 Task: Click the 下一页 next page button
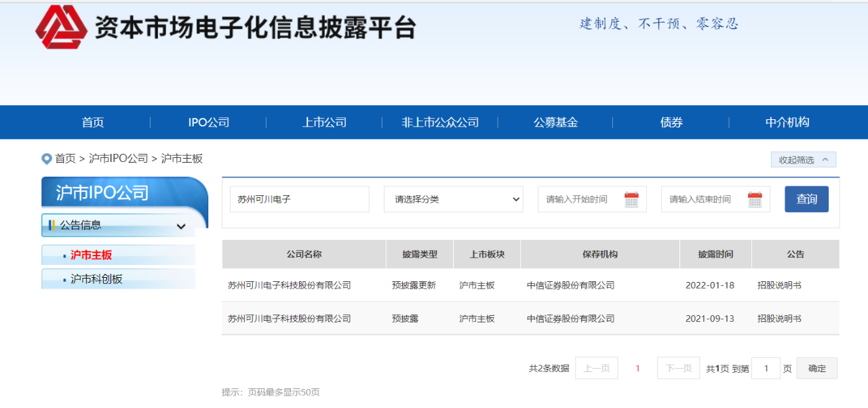(x=679, y=368)
